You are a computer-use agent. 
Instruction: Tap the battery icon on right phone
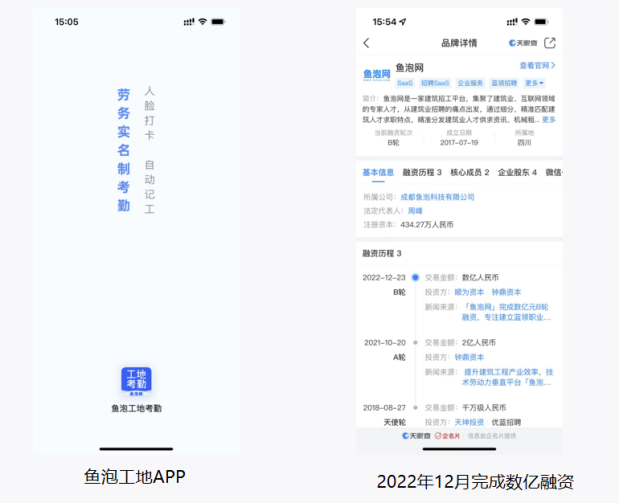coord(541,22)
